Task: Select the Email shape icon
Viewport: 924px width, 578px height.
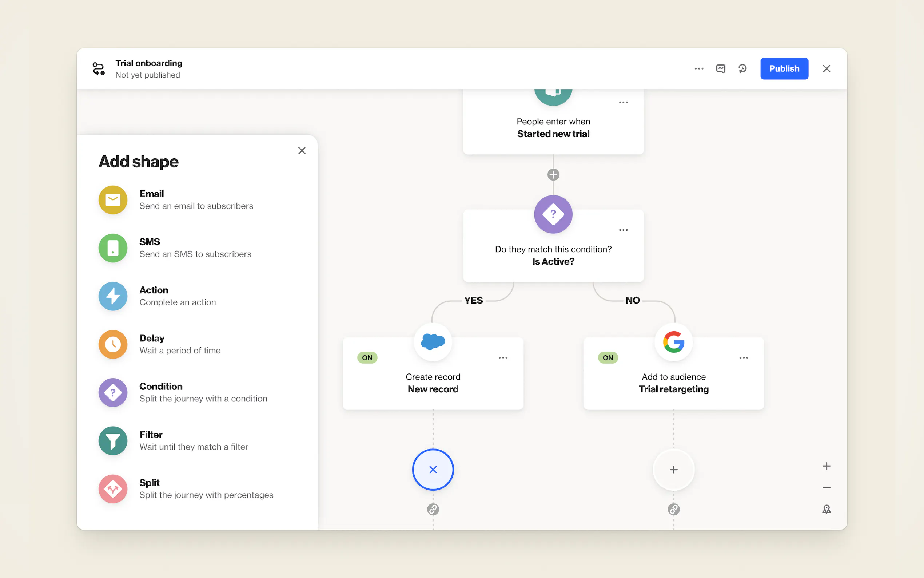Action: tap(113, 200)
